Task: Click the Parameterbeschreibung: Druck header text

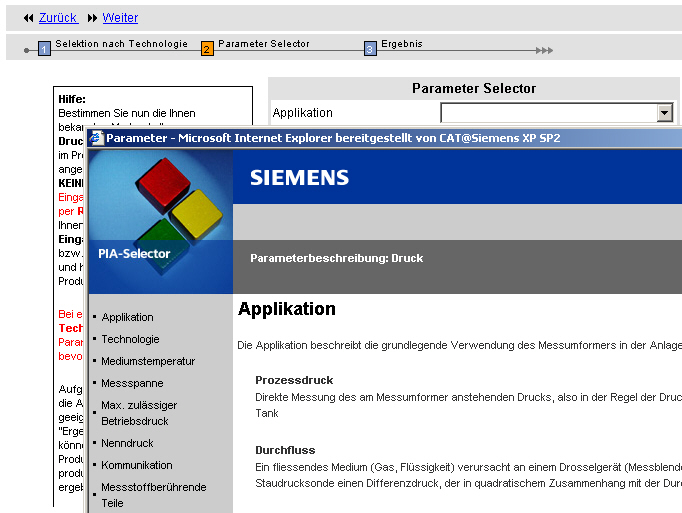Action: [x=336, y=258]
